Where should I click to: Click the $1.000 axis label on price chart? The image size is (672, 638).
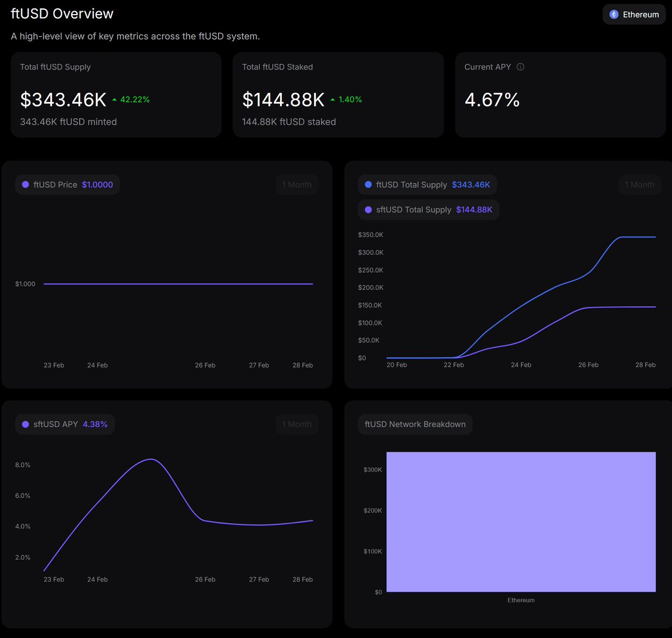tap(25, 284)
